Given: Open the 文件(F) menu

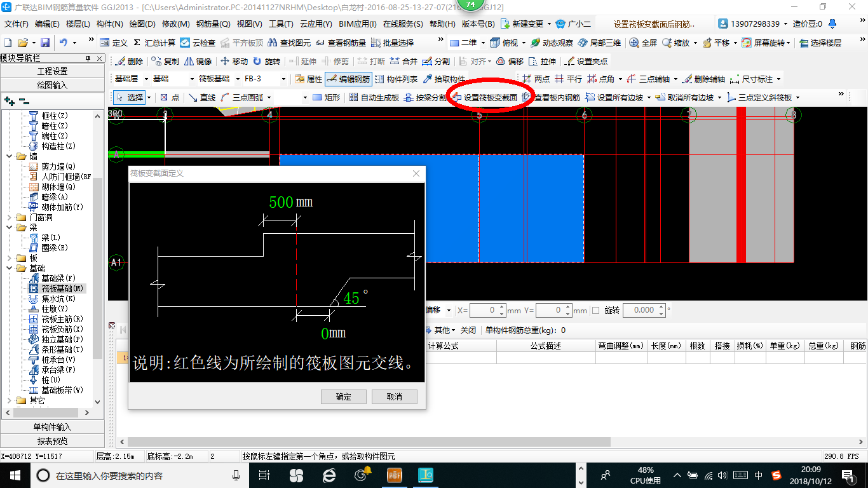Looking at the screenshot, I should click(17, 24).
